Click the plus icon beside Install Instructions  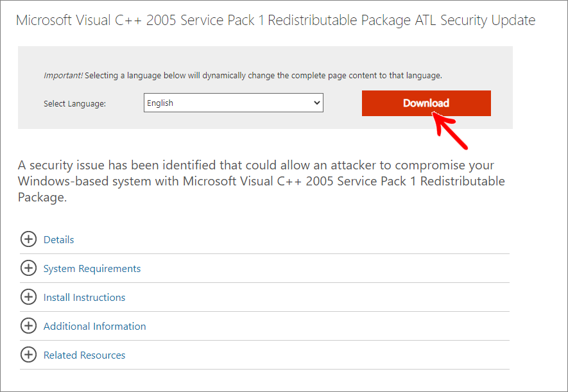tap(28, 297)
